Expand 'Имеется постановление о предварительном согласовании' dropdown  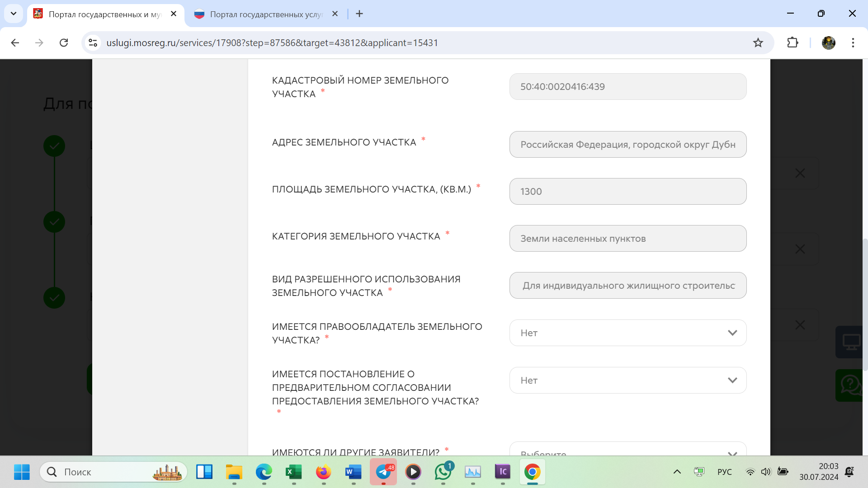pyautogui.click(x=627, y=380)
